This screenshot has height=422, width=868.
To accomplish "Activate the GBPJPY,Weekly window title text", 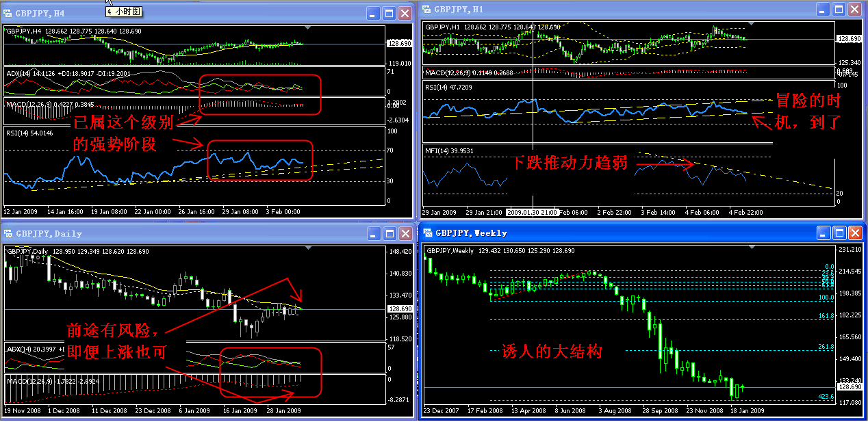I will point(471,233).
